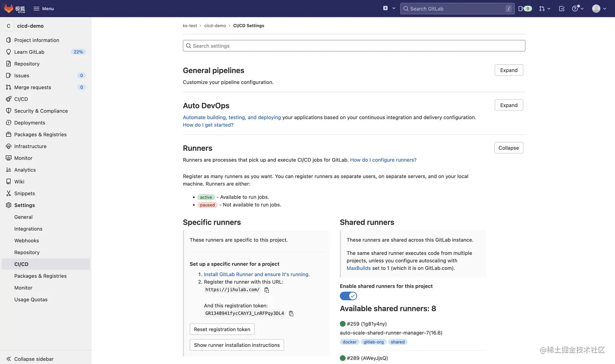Toggle Enable shared runners for this project
This screenshot has width=615, height=364.
[x=348, y=296]
